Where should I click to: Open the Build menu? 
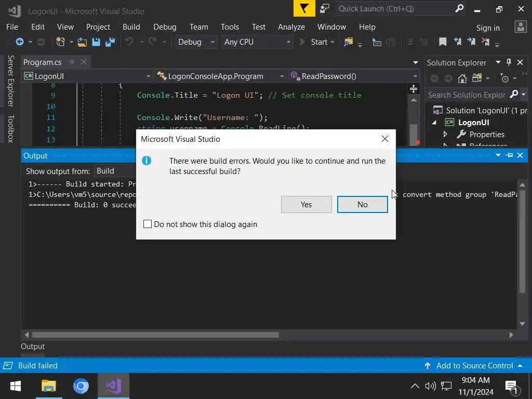click(x=131, y=27)
